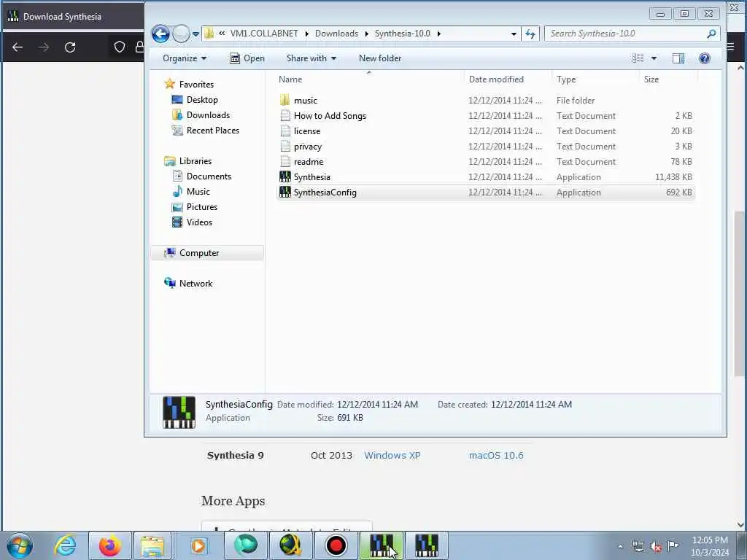Show hidden system tray icons

(x=620, y=547)
